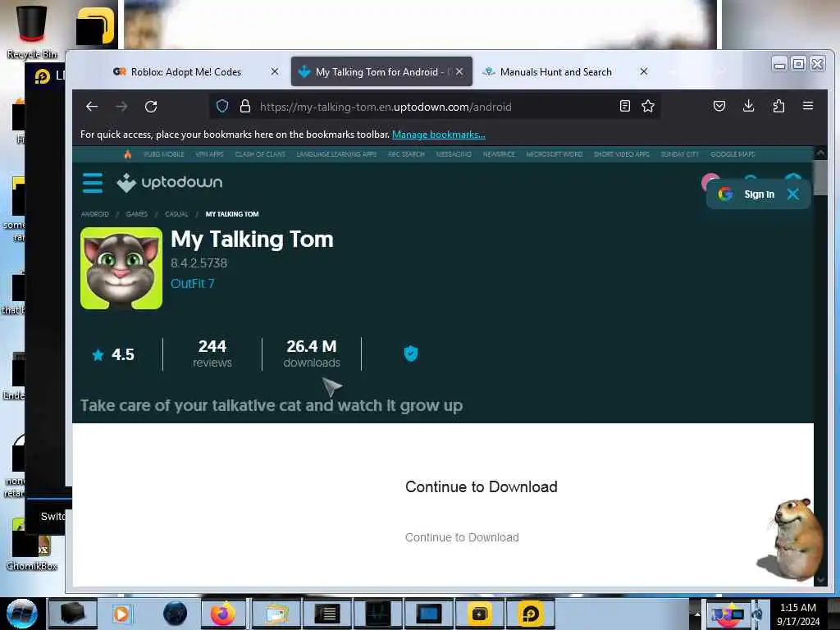Reload the current Uptodown page

151,107
